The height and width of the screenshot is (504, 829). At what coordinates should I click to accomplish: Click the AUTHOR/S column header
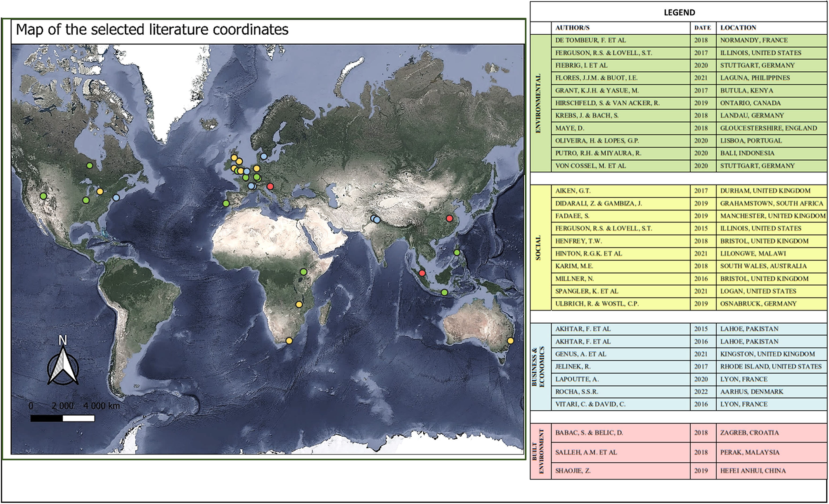coord(572,28)
